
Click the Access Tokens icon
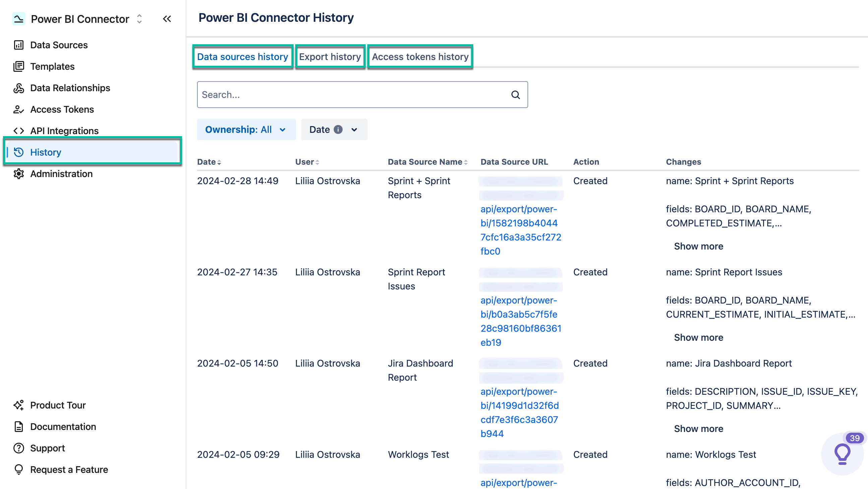pos(19,110)
